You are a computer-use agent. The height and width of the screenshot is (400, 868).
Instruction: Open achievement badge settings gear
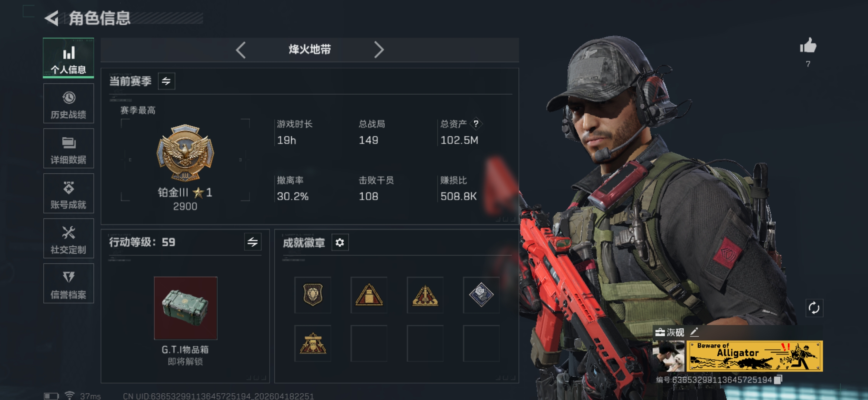click(x=340, y=243)
